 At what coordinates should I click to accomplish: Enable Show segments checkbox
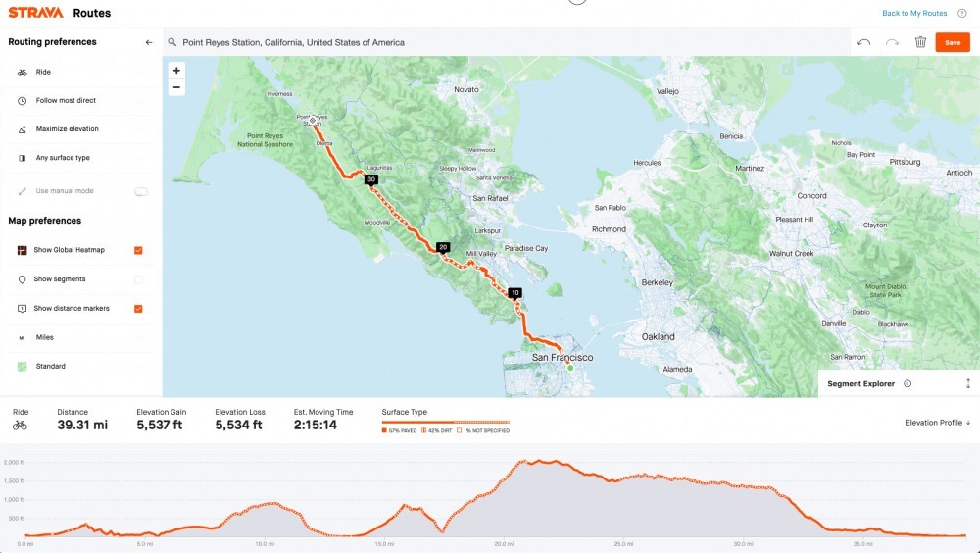[x=139, y=279]
